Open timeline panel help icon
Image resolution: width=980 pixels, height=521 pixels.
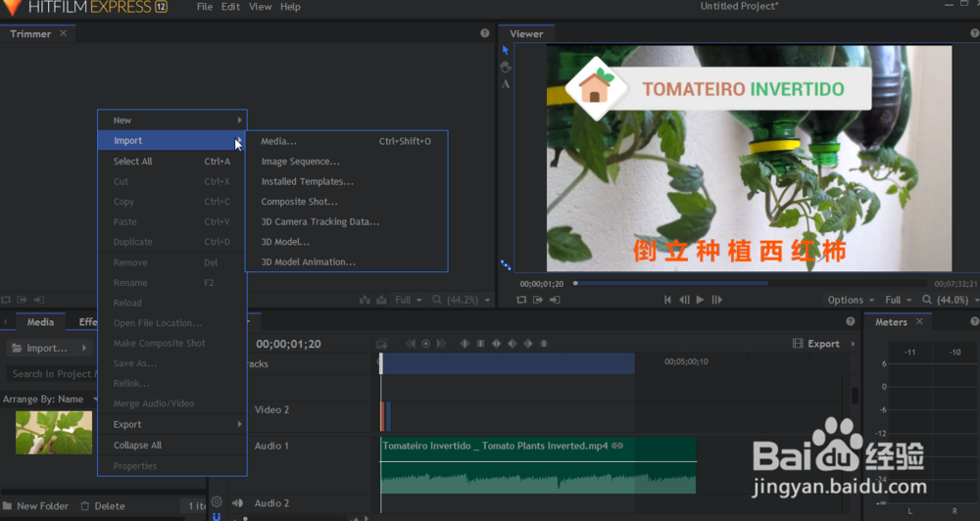pos(850,321)
